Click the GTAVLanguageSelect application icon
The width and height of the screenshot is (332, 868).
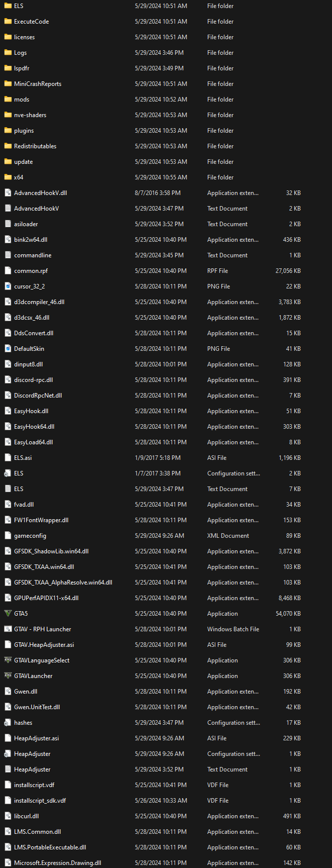click(x=8, y=660)
